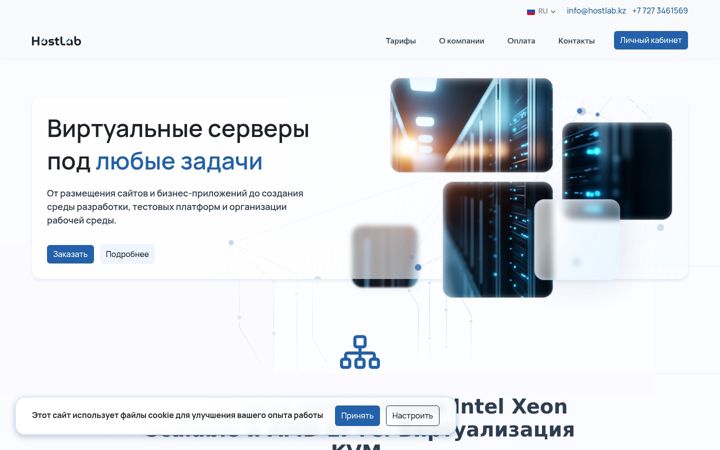Open the Тарифы menu item
The width and height of the screenshot is (720, 450).
(400, 41)
